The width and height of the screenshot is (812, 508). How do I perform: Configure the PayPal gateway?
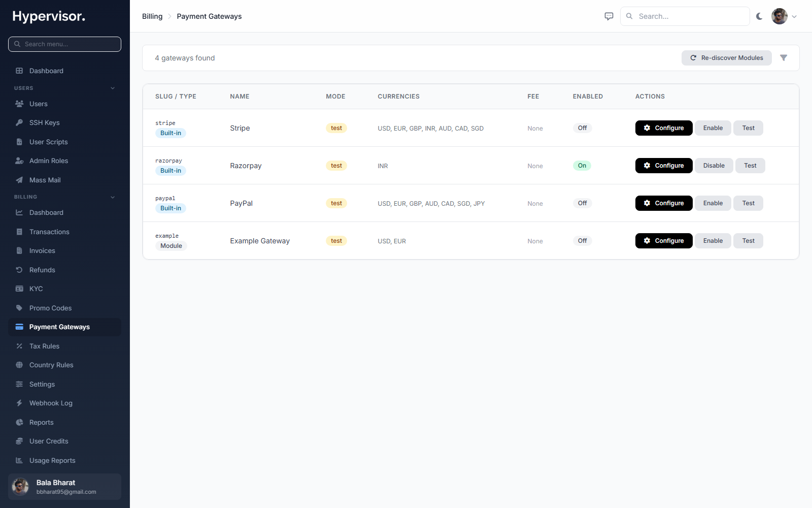664,203
